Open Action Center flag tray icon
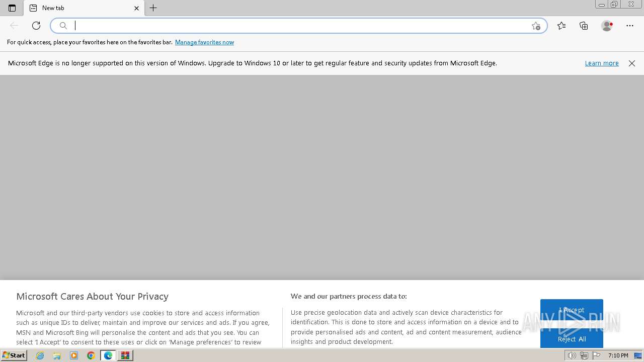The height and width of the screenshot is (362, 644). [x=596, y=356]
